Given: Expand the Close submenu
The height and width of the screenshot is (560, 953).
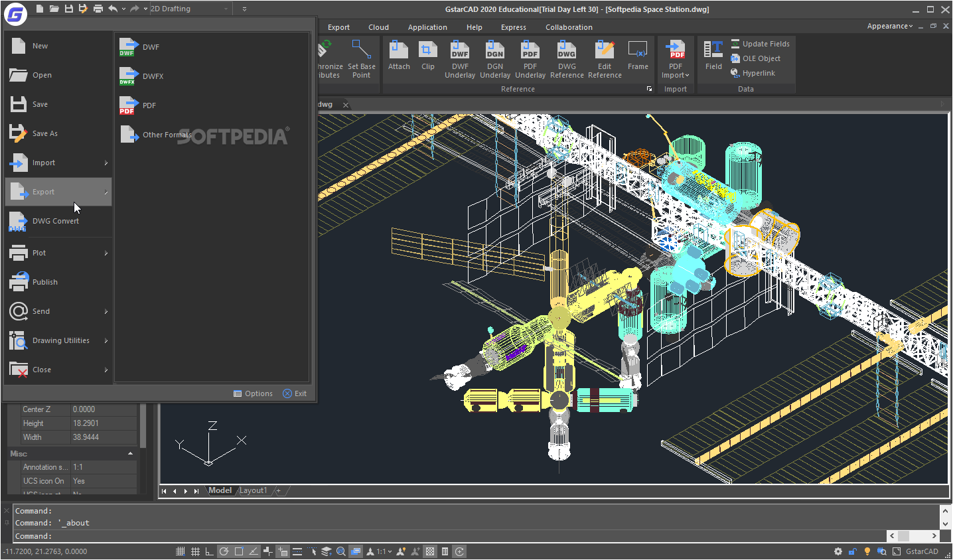Looking at the screenshot, I should [x=106, y=370].
